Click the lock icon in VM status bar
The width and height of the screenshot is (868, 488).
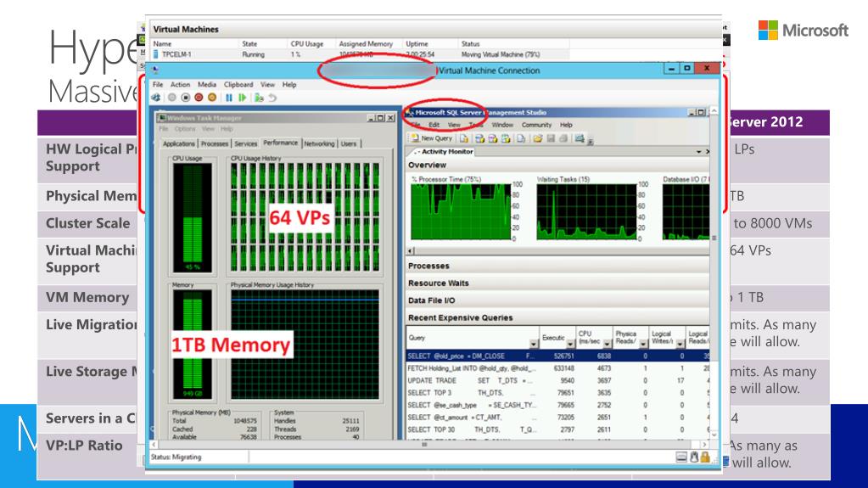705,457
